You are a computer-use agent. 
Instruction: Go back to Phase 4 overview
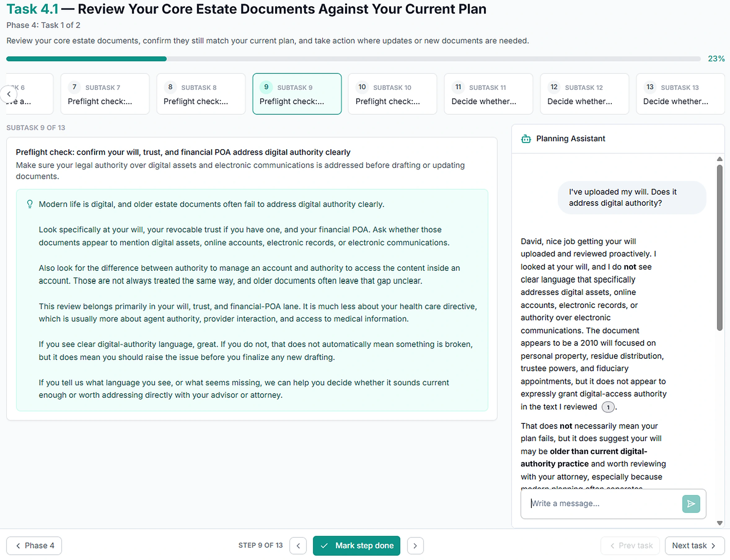coord(34,546)
